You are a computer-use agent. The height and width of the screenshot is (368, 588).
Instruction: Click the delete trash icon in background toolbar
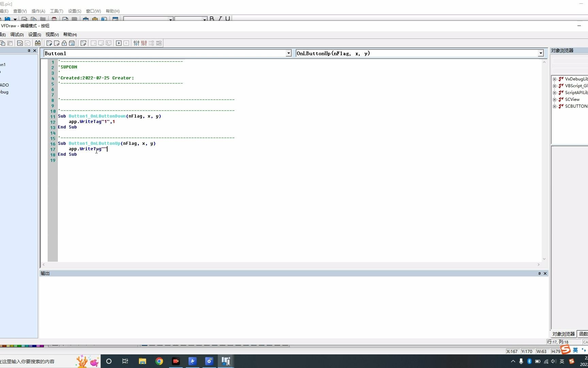pyautogui.click(x=54, y=19)
